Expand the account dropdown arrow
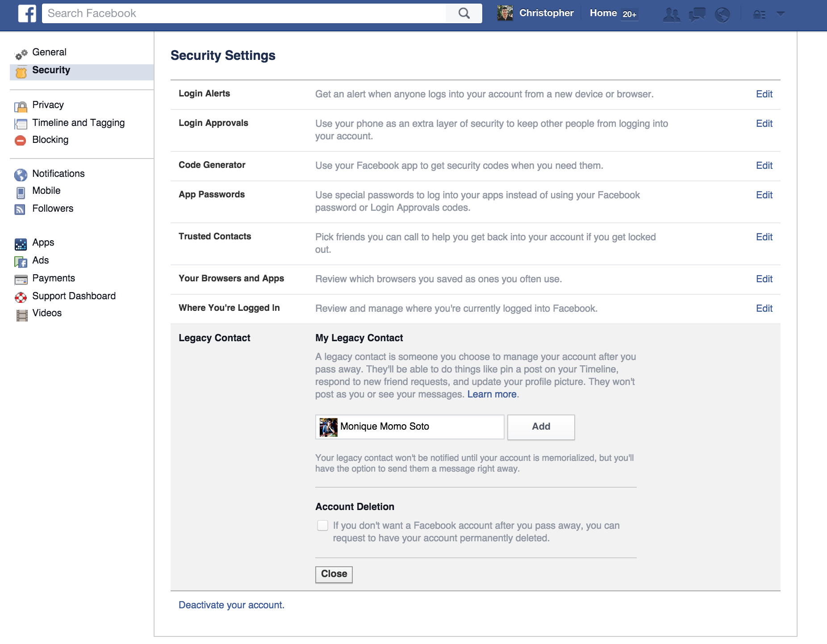827x644 pixels. [781, 14]
